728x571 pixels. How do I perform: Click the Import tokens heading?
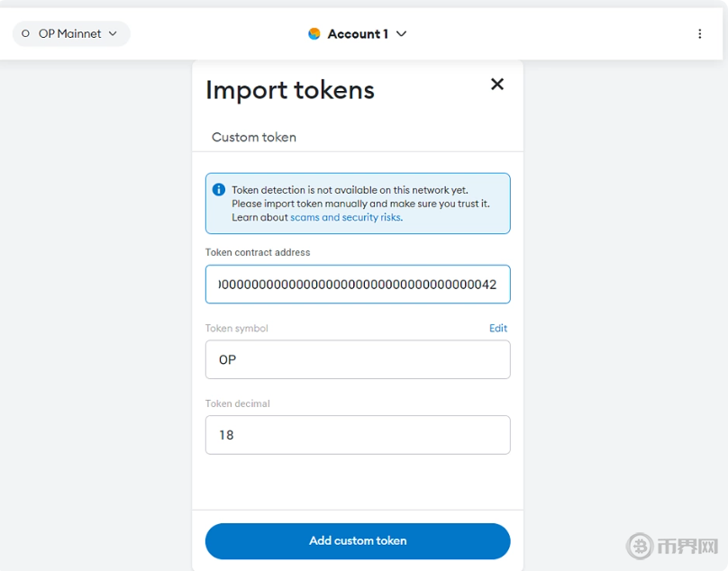290,90
